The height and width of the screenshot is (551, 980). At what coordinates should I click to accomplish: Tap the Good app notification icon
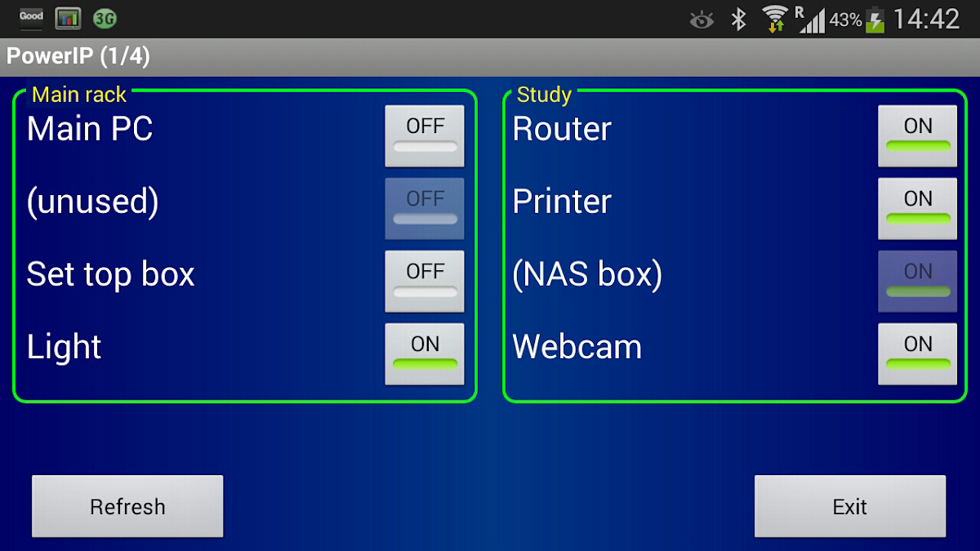click(31, 18)
